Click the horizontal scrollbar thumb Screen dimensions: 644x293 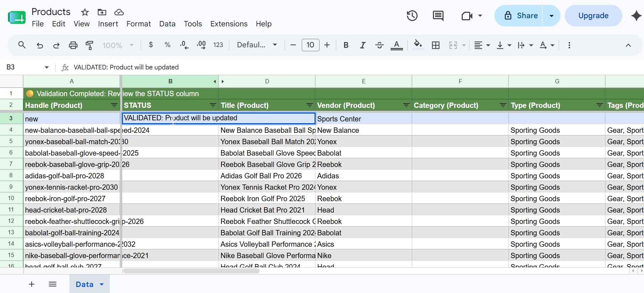[191, 271]
